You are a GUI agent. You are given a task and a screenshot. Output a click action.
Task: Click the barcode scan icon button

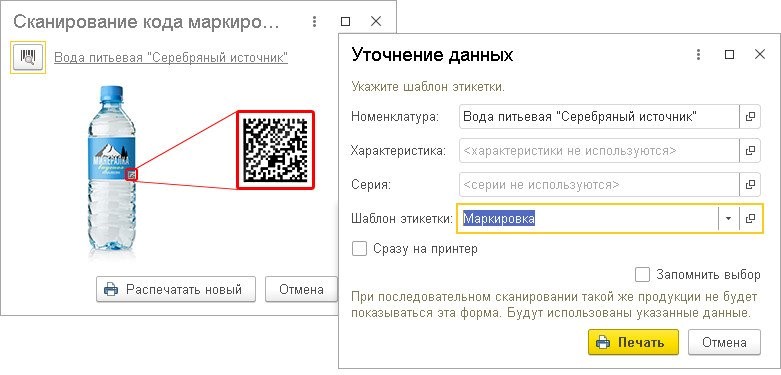click(28, 58)
